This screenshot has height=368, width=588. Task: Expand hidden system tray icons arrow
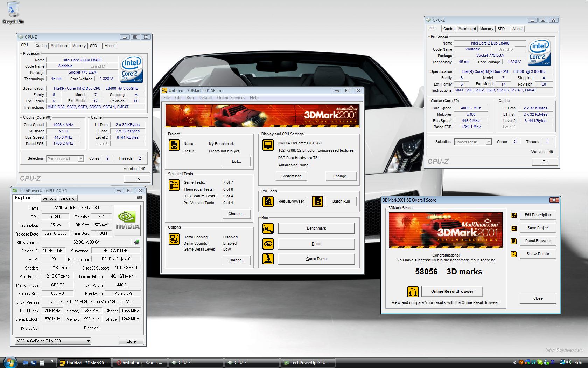click(514, 363)
